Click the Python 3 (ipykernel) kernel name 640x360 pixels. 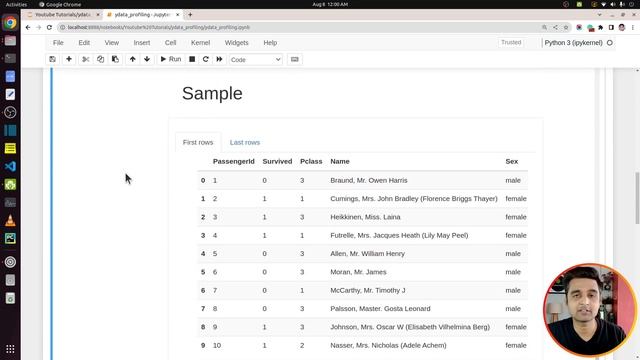(x=573, y=43)
